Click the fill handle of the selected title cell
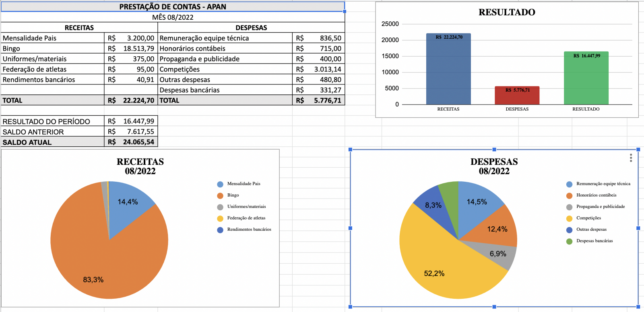This screenshot has width=644, height=312. (345, 11)
